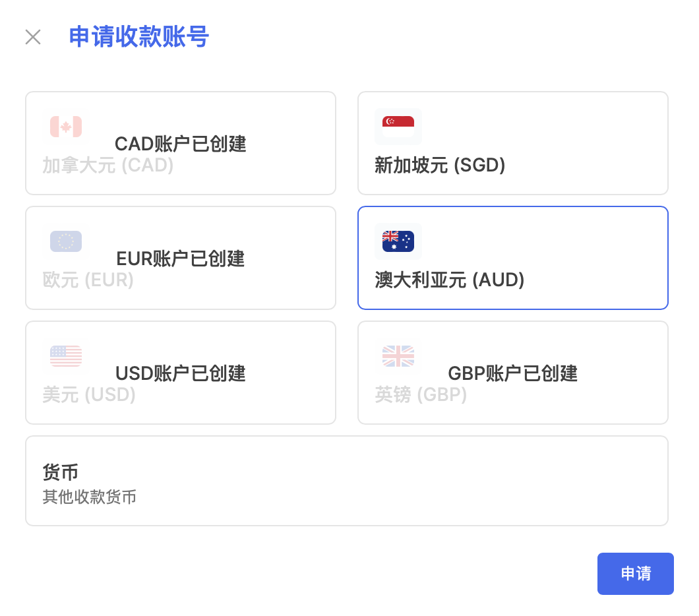Click the GBP账户已创建 notice text

coord(512,373)
